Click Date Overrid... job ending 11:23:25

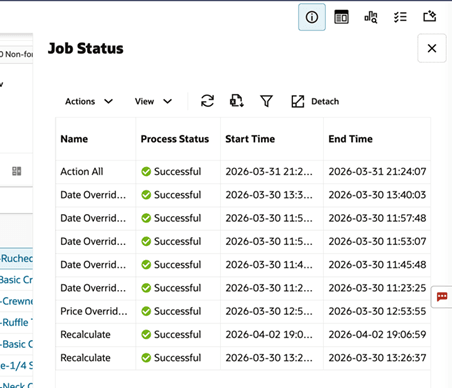(93, 288)
